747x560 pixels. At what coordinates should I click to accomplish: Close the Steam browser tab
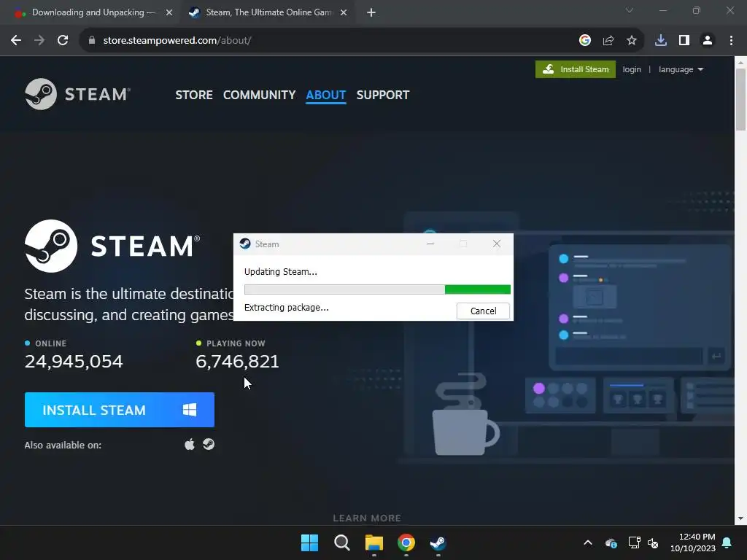(344, 13)
